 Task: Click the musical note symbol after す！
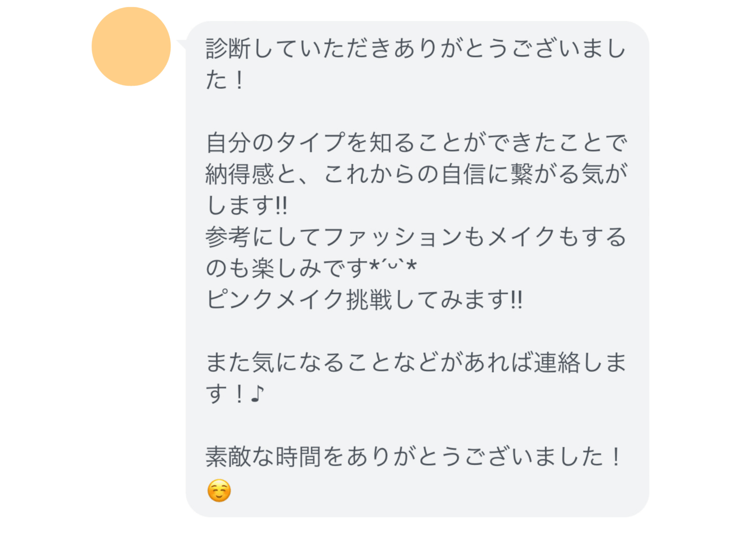[257, 394]
